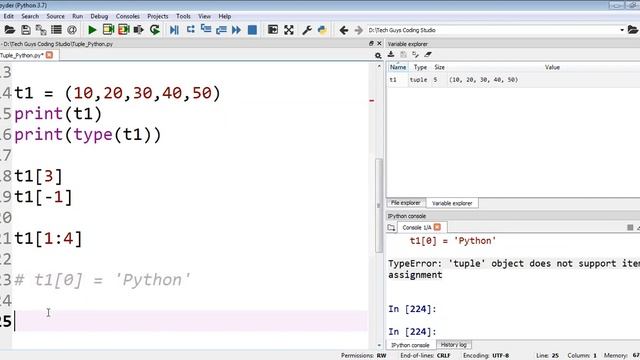Open the Debug menu
Viewport: 640px width, 360px height.
tap(99, 16)
